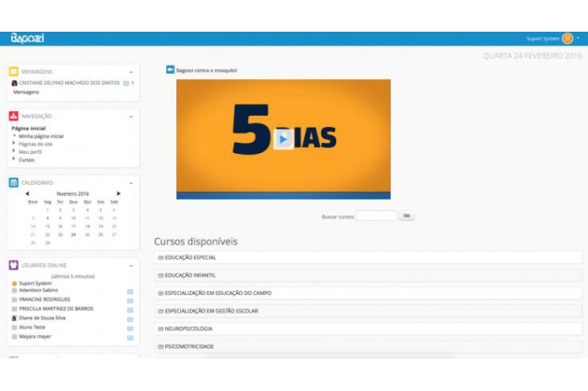This screenshot has height=391, width=588.
Task: Click the Buscar cursos input field
Action: click(x=376, y=216)
